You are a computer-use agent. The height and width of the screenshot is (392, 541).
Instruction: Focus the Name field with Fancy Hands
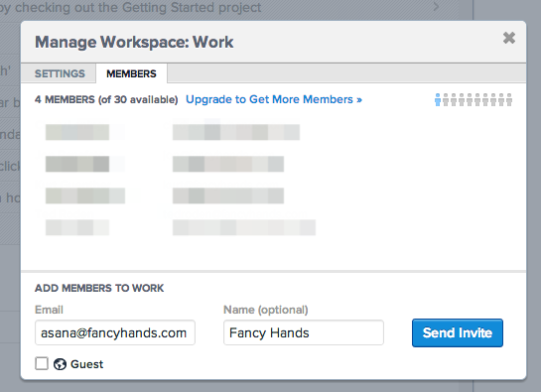304,332
